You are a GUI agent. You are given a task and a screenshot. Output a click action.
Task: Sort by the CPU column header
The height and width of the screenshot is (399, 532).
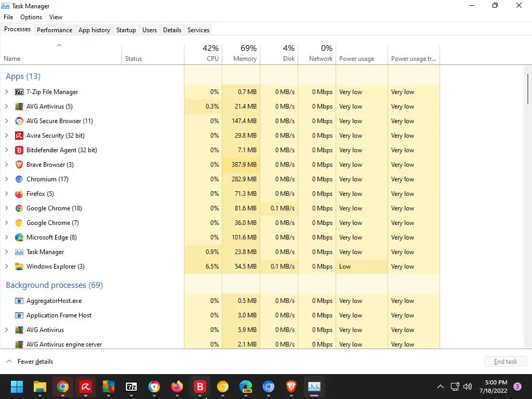(203, 54)
